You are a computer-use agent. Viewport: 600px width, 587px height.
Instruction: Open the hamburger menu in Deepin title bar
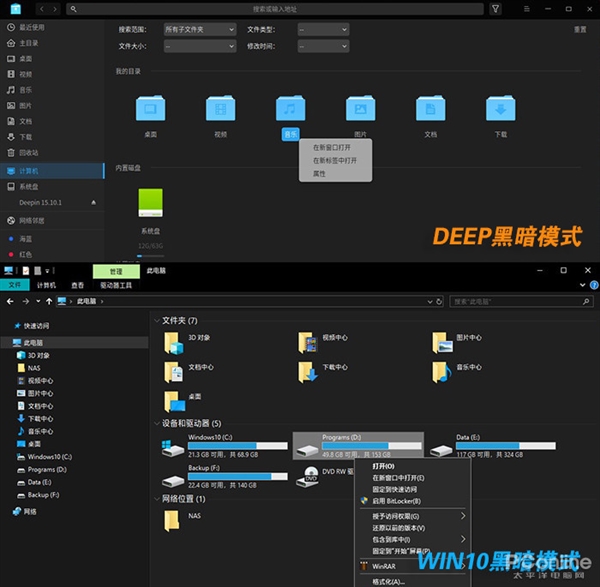point(527,9)
